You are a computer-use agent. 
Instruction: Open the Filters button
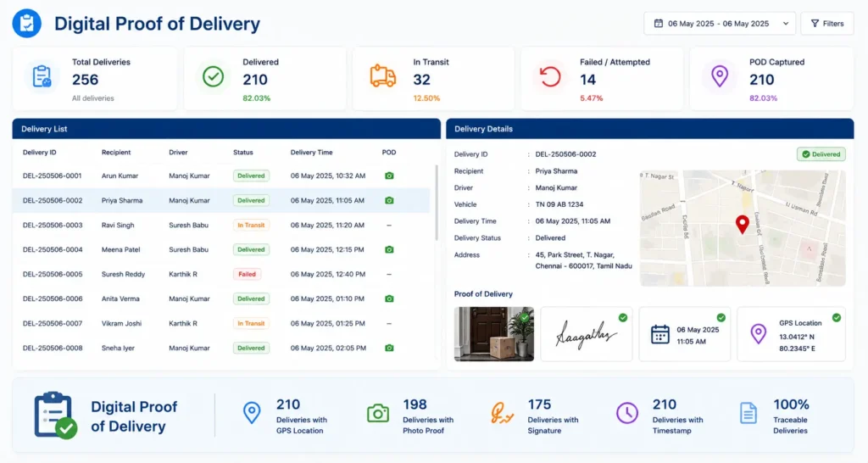click(x=827, y=23)
